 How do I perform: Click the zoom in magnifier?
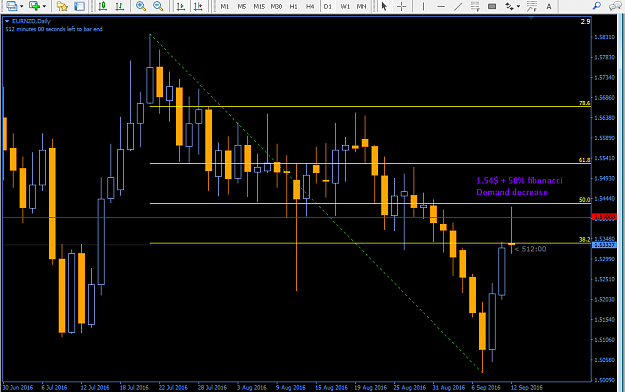[x=141, y=6]
